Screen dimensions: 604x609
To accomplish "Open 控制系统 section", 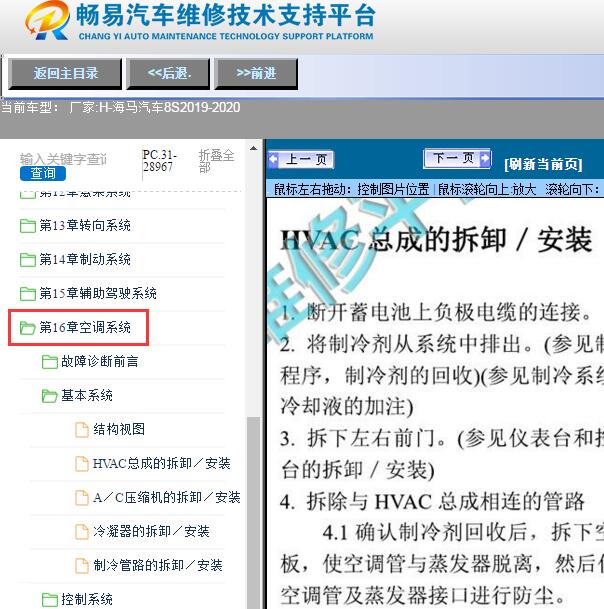I will (x=87, y=599).
